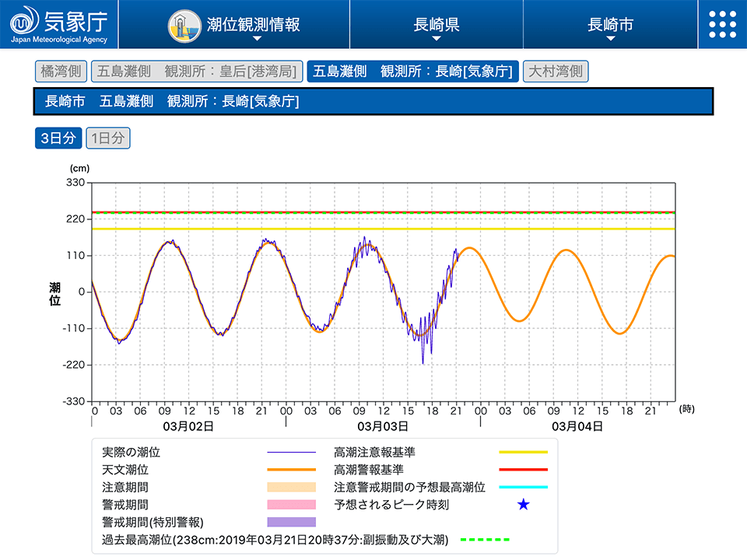This screenshot has width=747, height=560.
Task: Open the 長崎県 prefecture dropdown
Action: [437, 25]
